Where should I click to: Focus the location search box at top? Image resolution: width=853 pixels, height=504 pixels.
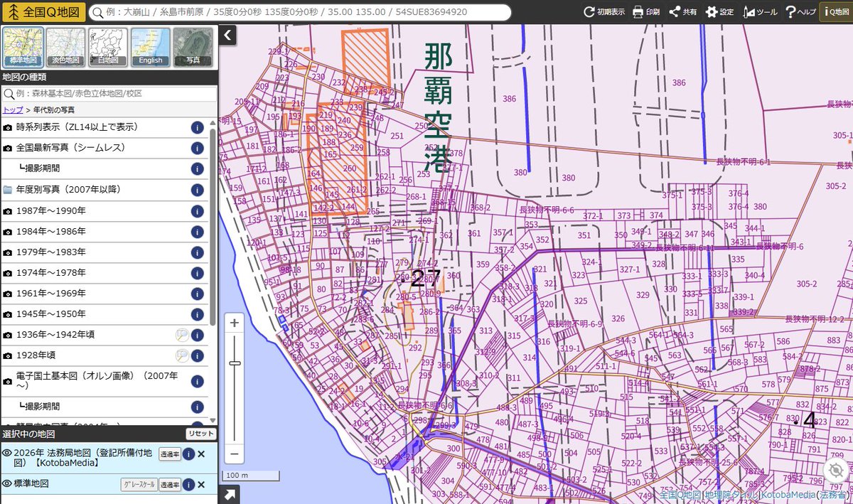(299, 12)
